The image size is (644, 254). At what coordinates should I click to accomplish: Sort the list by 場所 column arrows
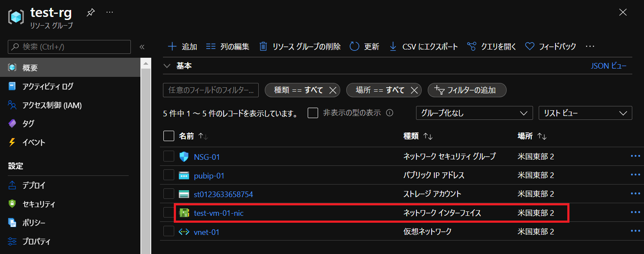[x=542, y=136]
